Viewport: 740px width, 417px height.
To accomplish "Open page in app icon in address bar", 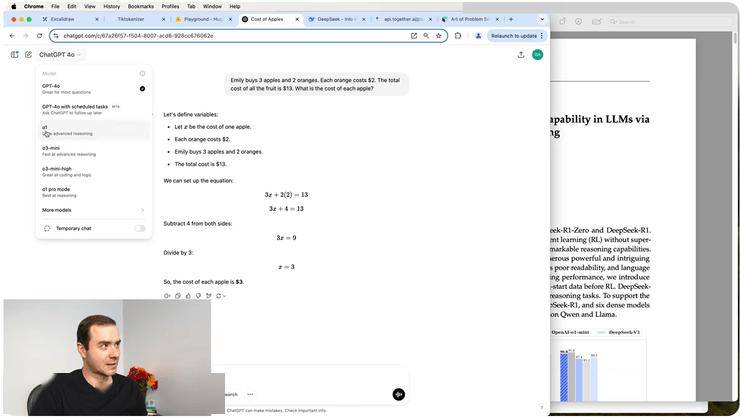I will click(414, 36).
